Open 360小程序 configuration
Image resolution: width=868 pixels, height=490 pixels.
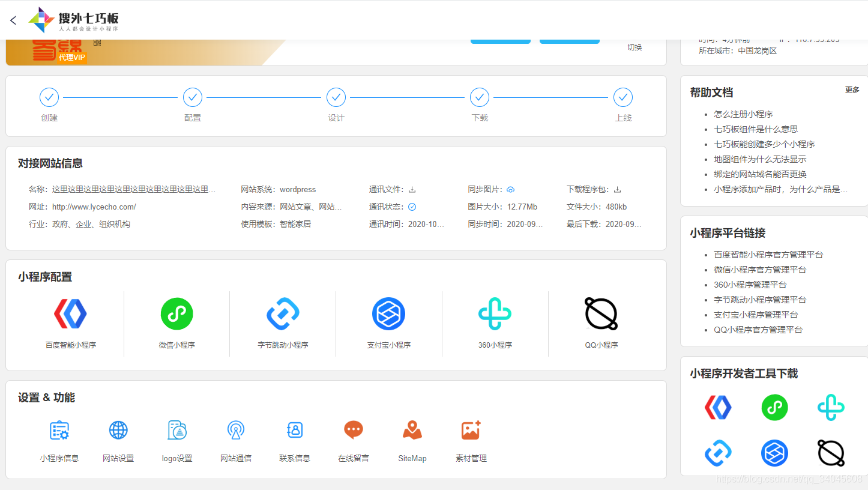(x=495, y=323)
